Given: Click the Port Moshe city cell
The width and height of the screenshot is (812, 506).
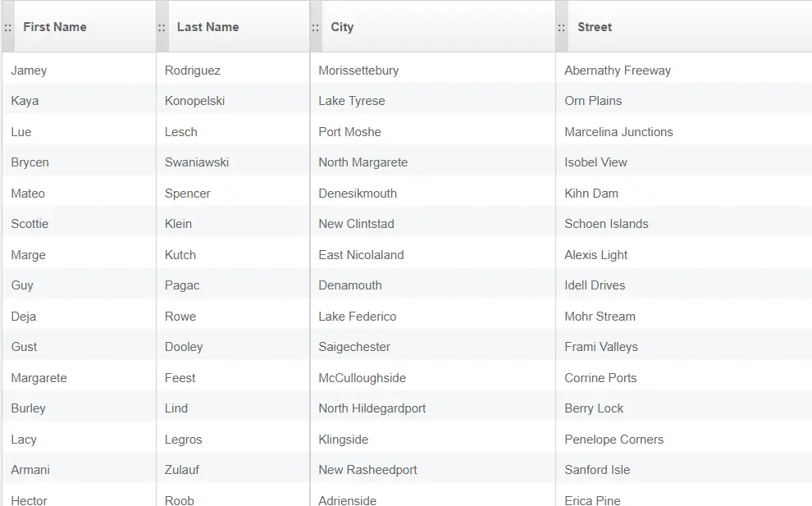Looking at the screenshot, I should pos(432,132).
